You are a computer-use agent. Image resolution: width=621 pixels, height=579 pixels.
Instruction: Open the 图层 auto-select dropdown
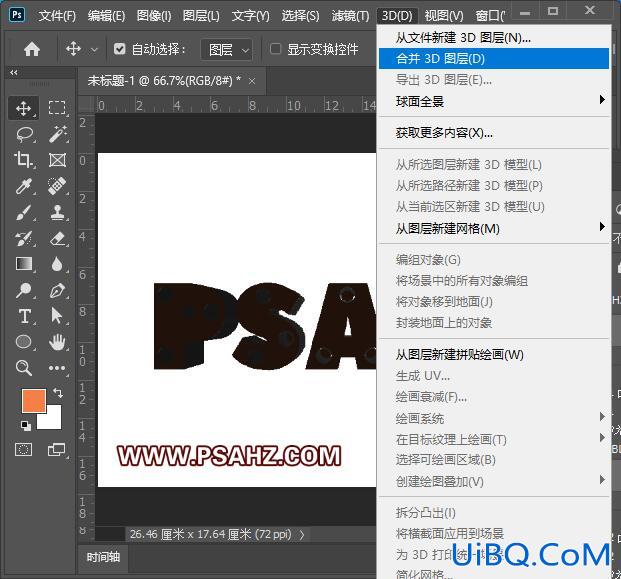pos(227,50)
